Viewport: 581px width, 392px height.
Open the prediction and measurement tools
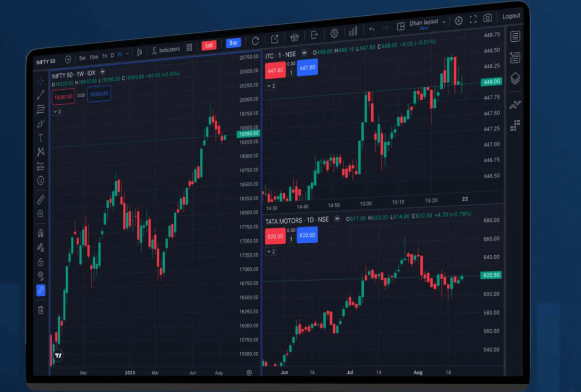[x=41, y=166]
